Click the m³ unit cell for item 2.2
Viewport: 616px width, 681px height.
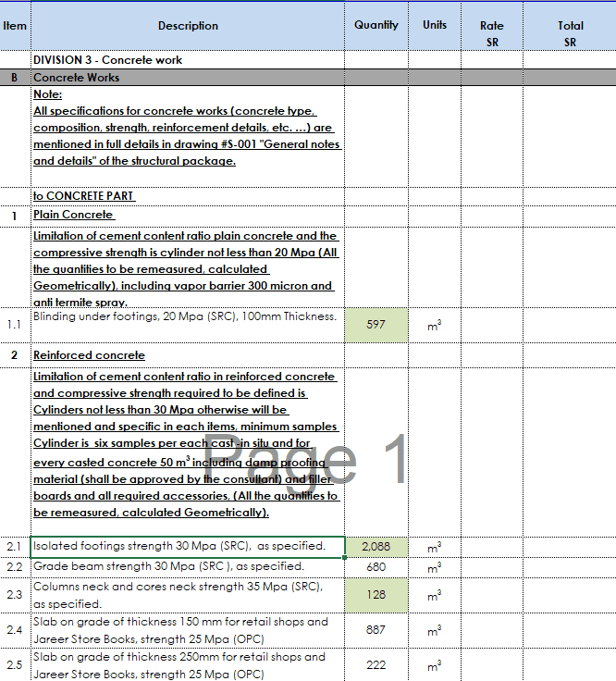pos(435,567)
